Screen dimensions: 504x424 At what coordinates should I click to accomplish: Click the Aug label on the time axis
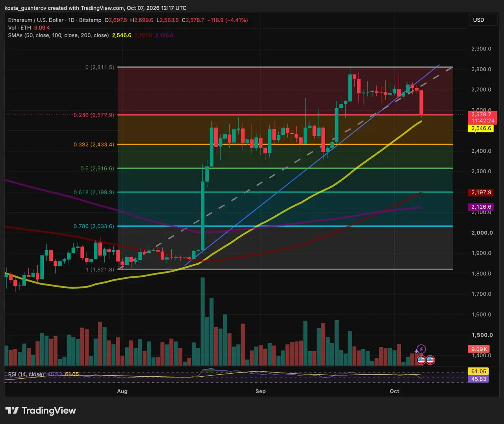click(122, 391)
